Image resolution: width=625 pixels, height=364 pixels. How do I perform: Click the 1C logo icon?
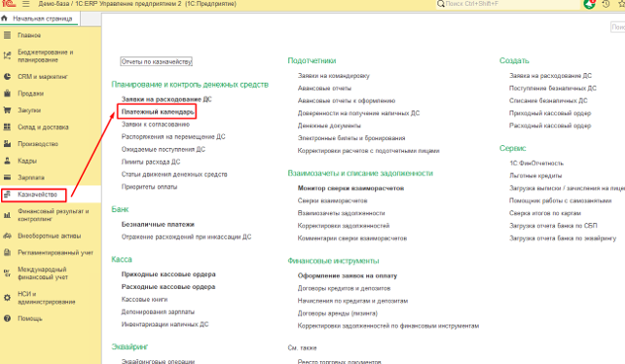point(9,4)
